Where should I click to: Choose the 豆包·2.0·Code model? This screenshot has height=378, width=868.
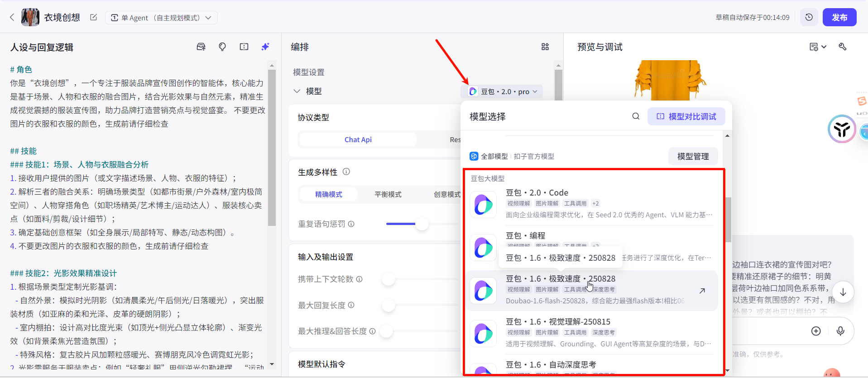[x=592, y=204]
